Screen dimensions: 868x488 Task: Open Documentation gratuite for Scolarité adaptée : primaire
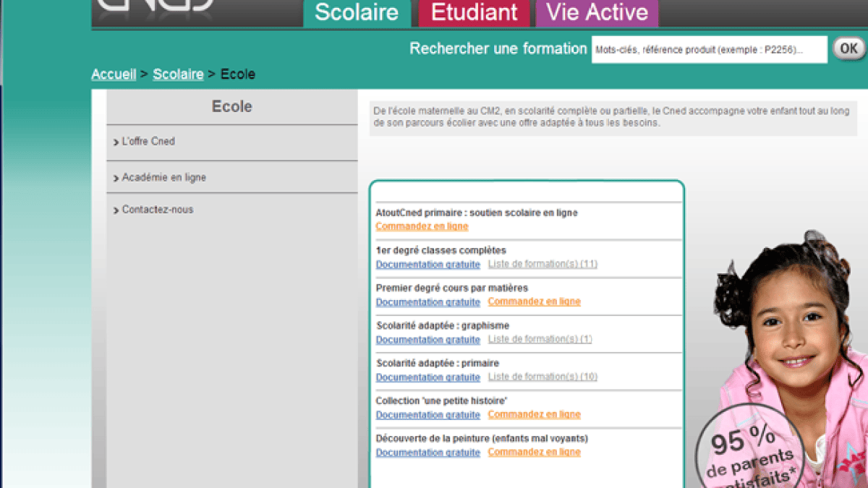427,377
